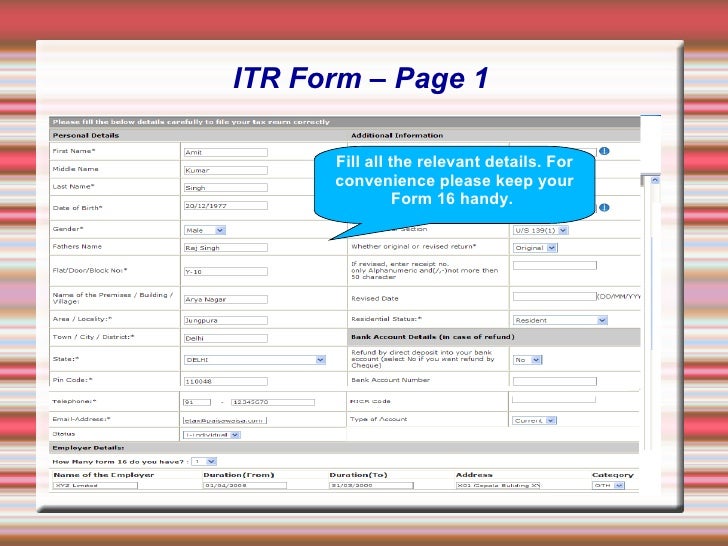The height and width of the screenshot is (546, 728).
Task: Click the Duration(From) date field
Action: tap(245, 486)
